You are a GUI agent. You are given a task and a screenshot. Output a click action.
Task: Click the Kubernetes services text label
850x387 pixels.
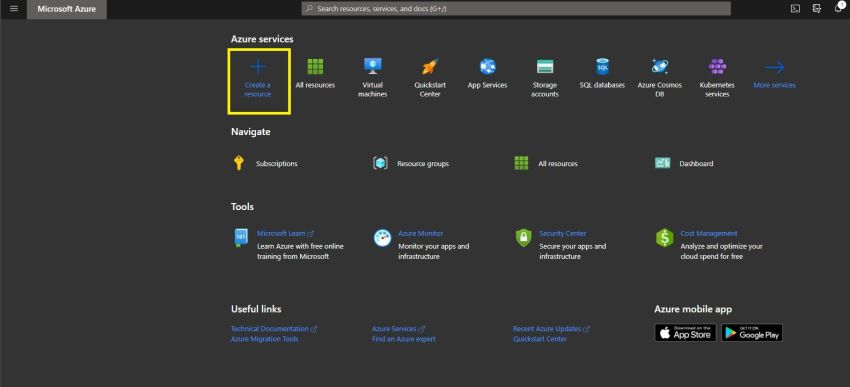click(717, 89)
